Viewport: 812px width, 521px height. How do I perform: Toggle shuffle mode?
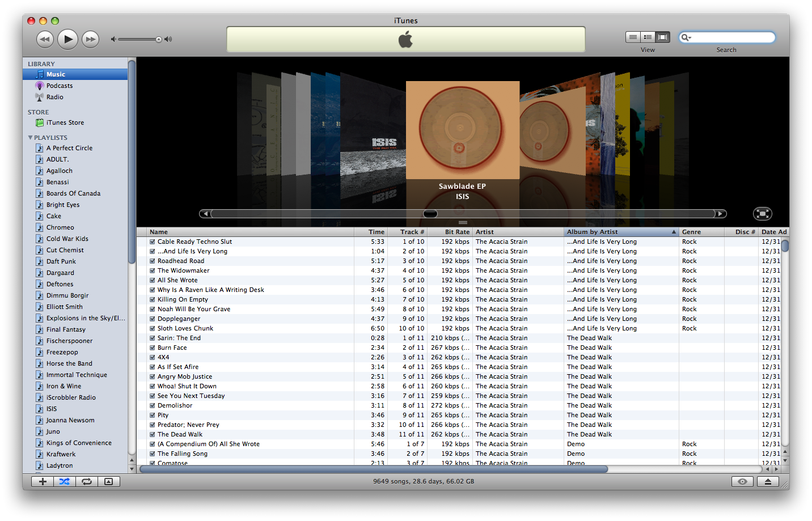tap(65, 481)
